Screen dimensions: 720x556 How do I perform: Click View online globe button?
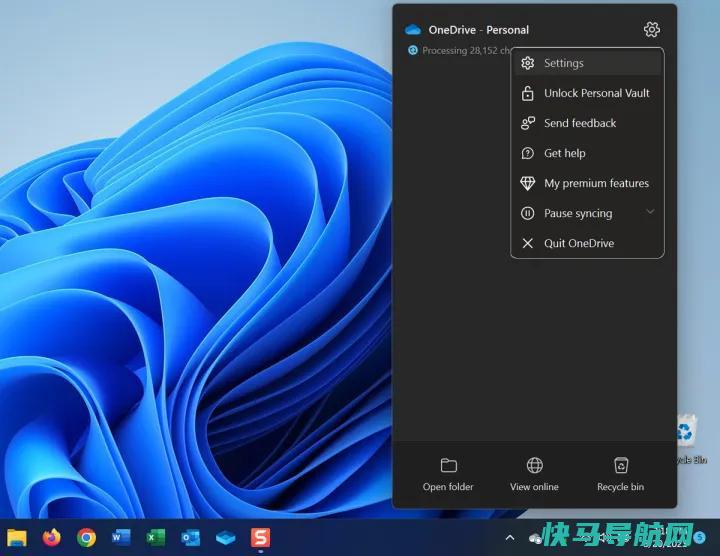tap(534, 474)
